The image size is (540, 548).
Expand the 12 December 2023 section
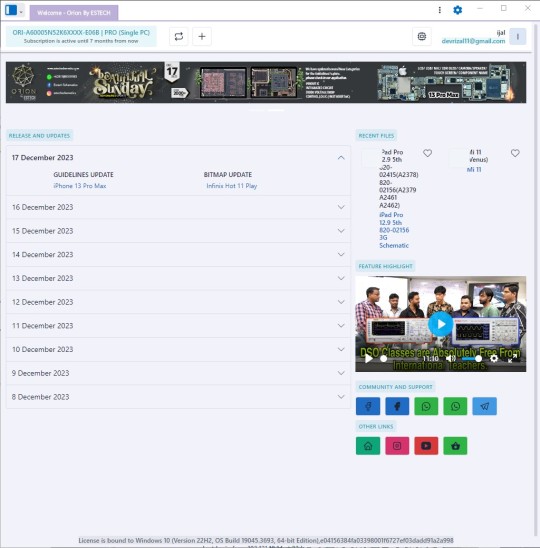(x=178, y=302)
